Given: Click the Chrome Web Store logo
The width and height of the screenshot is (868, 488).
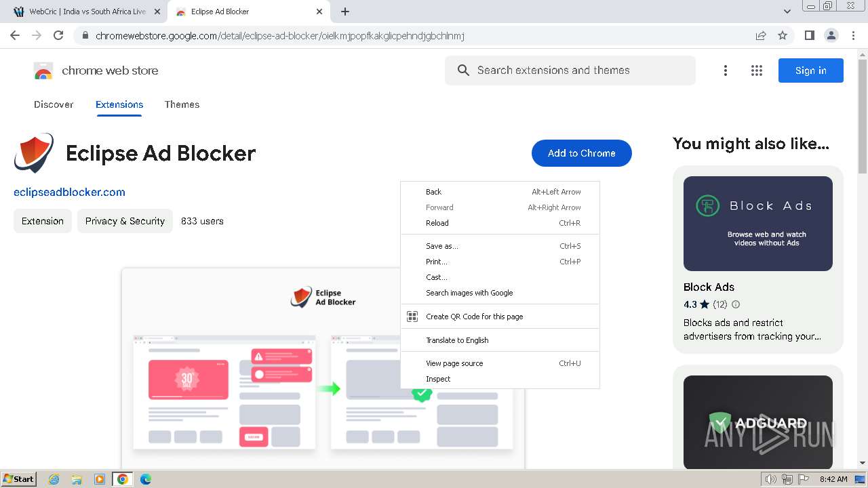Looking at the screenshot, I should pos(43,70).
